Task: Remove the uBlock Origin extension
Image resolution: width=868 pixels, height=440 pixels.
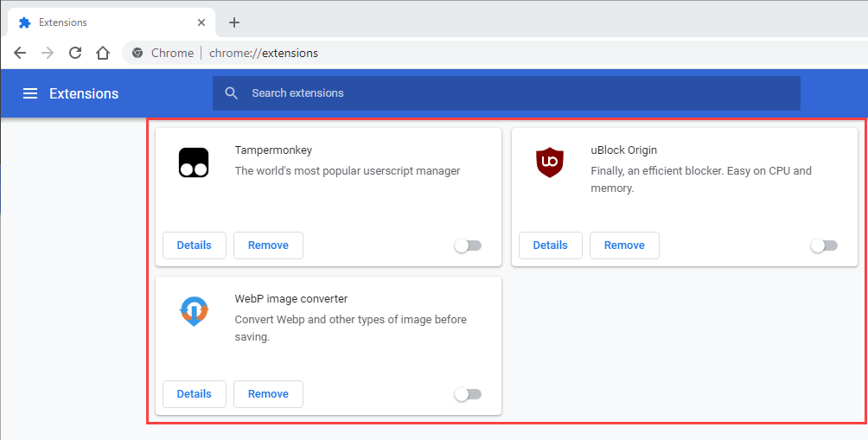Action: coord(624,246)
